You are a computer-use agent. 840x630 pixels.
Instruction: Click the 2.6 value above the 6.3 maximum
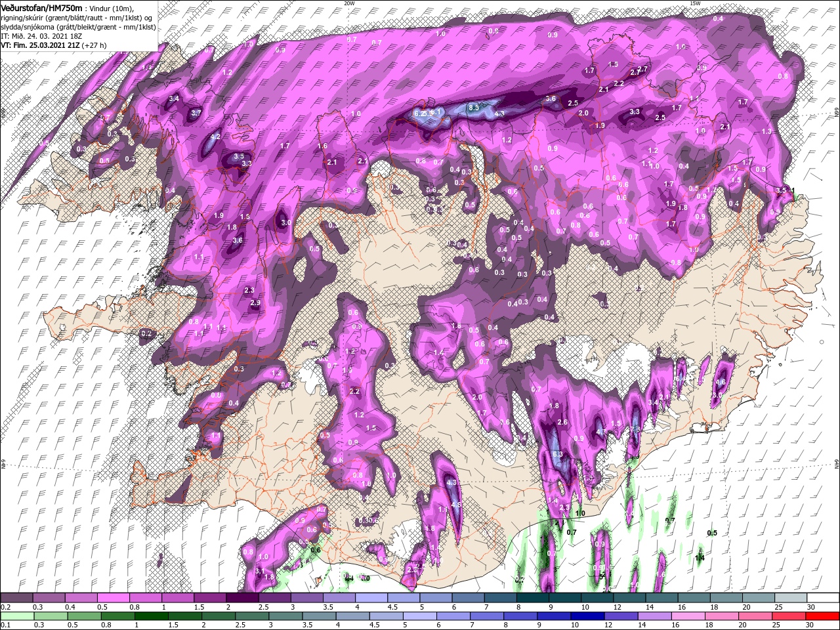click(562, 423)
